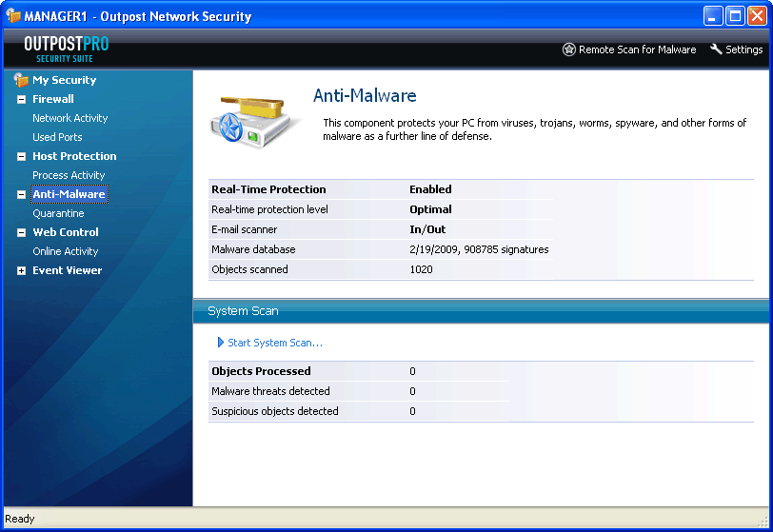
Task: Expand the Event Viewer node
Action: point(21,270)
